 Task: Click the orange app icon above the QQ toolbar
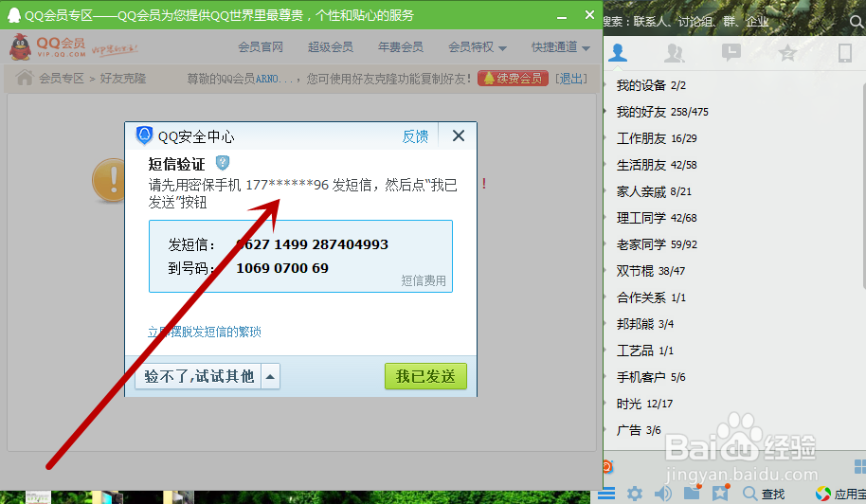coord(607,466)
